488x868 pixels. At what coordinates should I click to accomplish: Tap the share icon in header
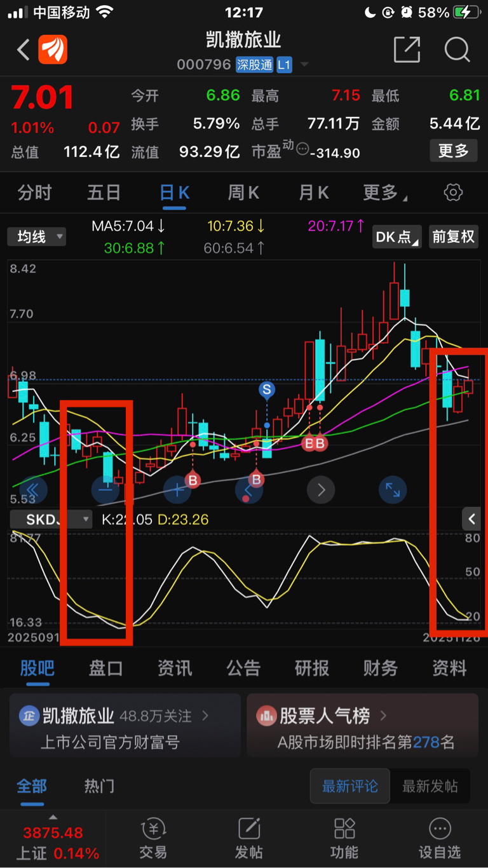407,49
